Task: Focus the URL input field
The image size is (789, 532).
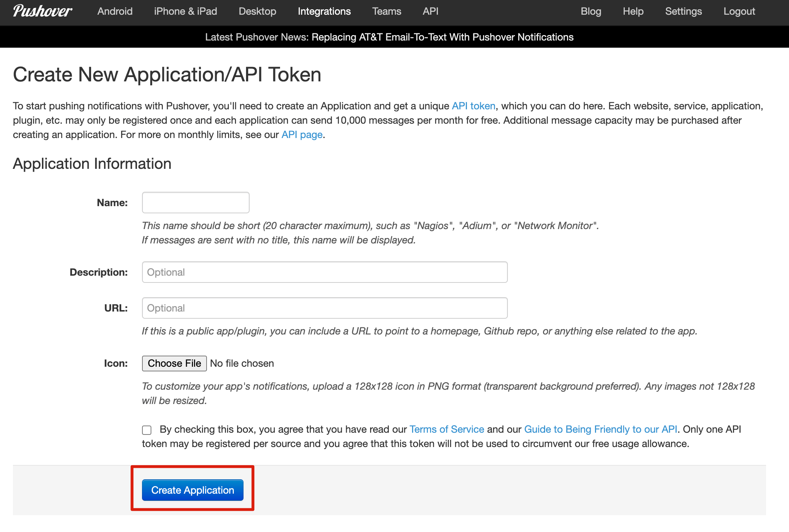Action: pyautogui.click(x=325, y=308)
